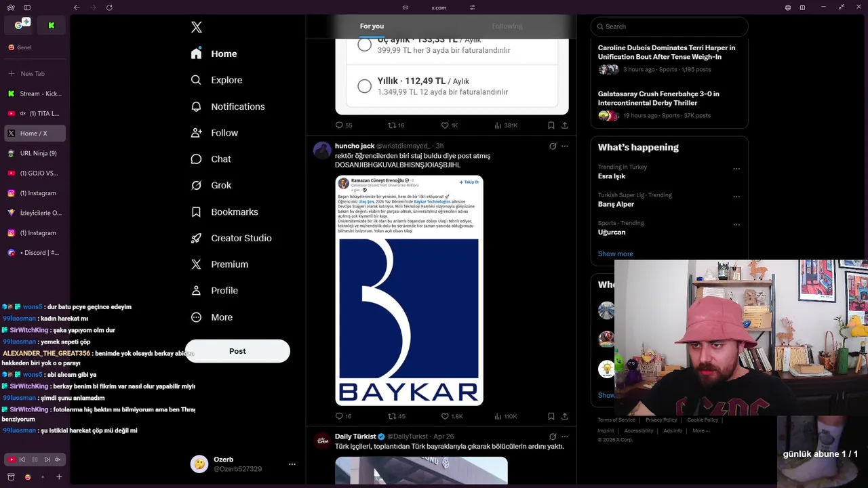Click the x.com address bar
Screen dimensions: 868x488
pos(439,7)
